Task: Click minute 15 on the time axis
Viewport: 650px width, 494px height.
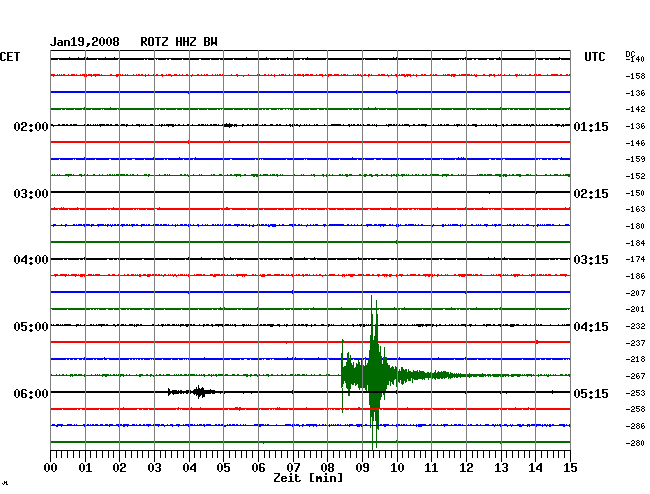Action: coord(570,468)
